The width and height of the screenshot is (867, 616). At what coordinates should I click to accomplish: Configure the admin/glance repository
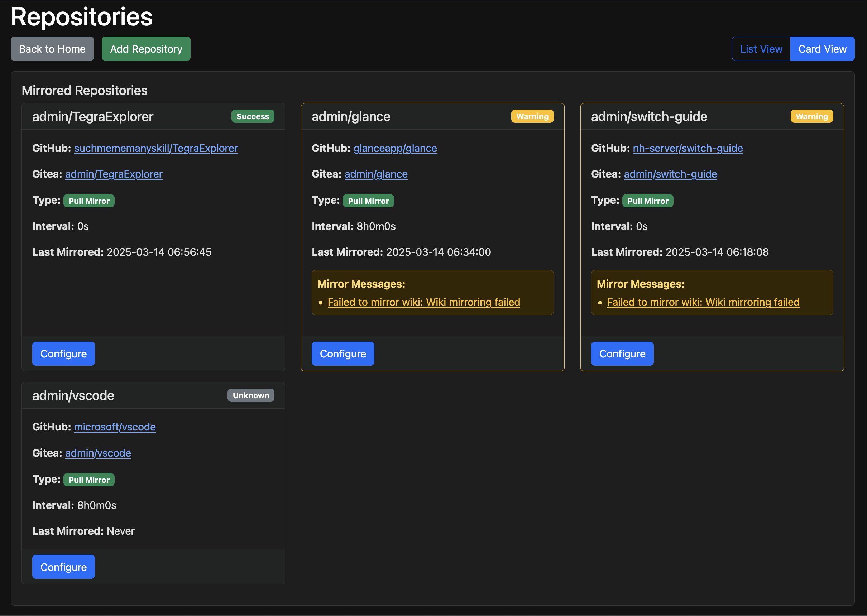click(x=343, y=353)
